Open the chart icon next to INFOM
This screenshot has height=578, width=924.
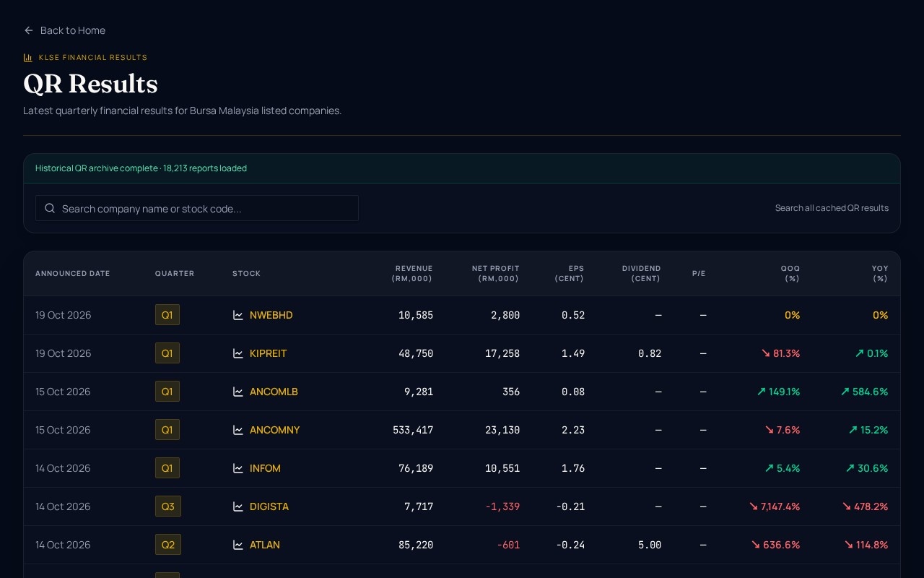238,468
